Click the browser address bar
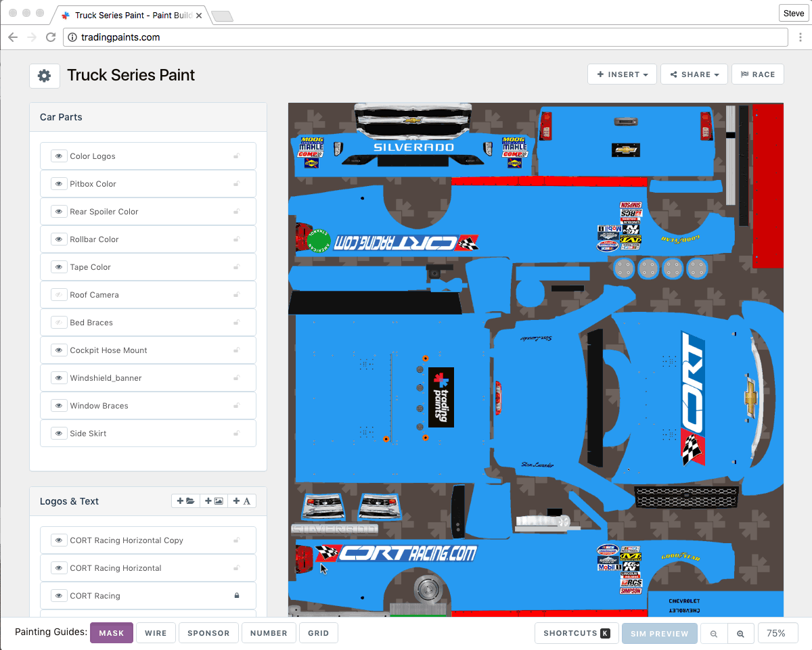Viewport: 812px width, 650px height. [x=426, y=37]
